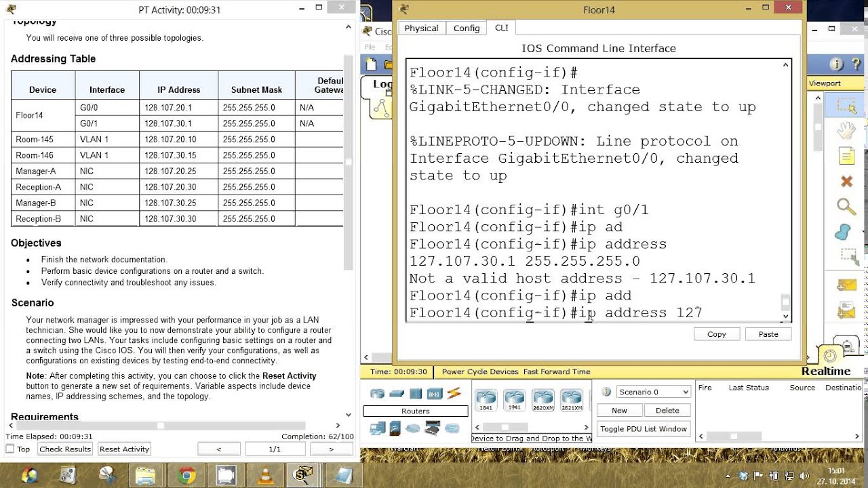This screenshot has height=488, width=868.
Task: Click the instructions horizontal scrollbar thumb
Action: [x=160, y=426]
